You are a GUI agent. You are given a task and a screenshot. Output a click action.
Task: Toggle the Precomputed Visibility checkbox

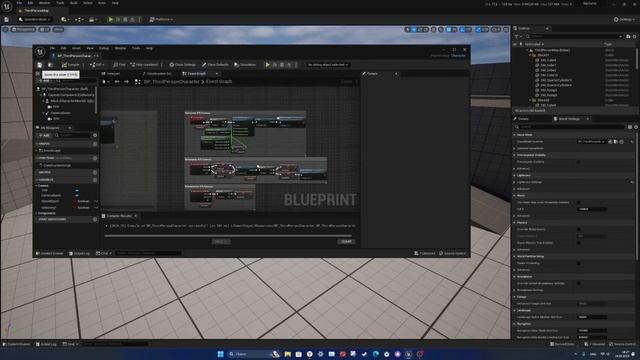pos(579,162)
